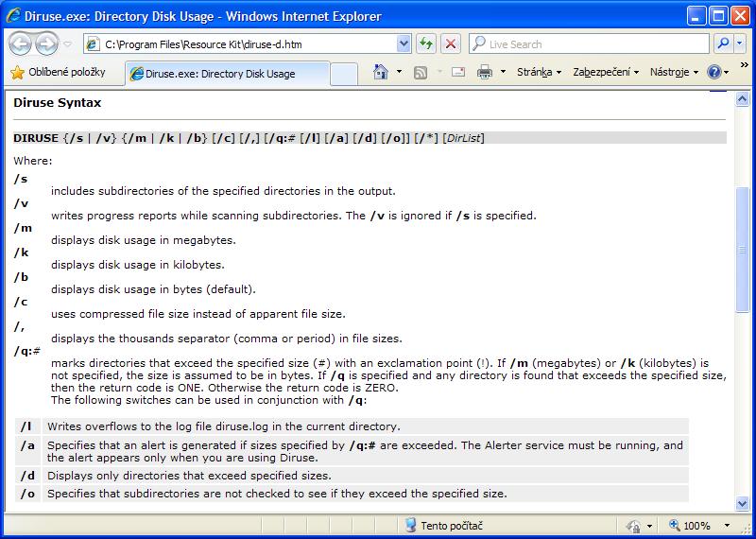Select the Diruse.exe: Directory Disk Usage tab
Screen dimensions: 756x539
click(228, 74)
